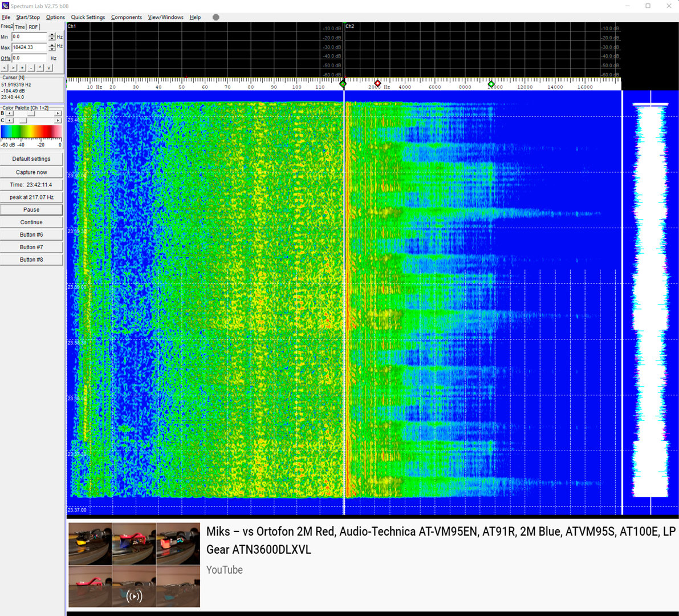Click the Offs underlined label
Image resolution: width=679 pixels, height=616 pixels.
(x=5, y=58)
